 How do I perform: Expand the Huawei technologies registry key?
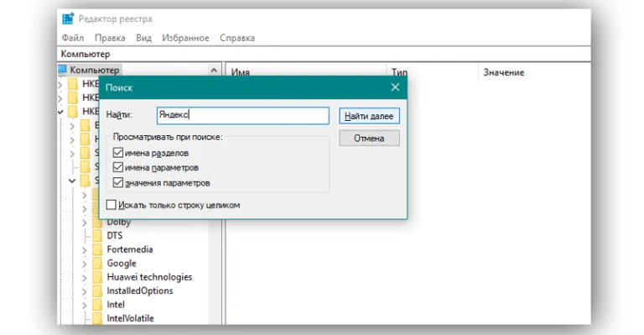(x=84, y=278)
